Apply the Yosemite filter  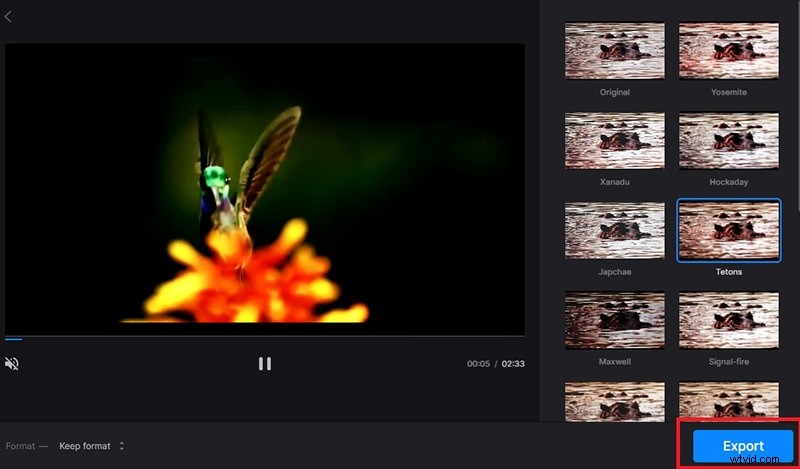(729, 51)
